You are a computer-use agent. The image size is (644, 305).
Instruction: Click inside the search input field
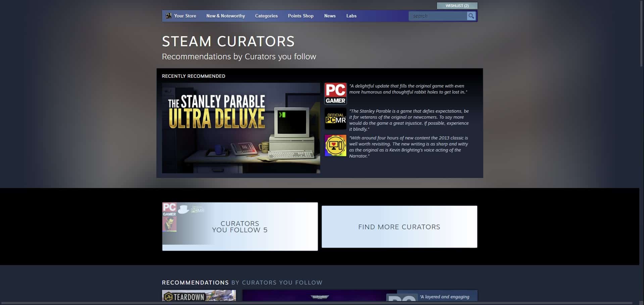pos(436,16)
